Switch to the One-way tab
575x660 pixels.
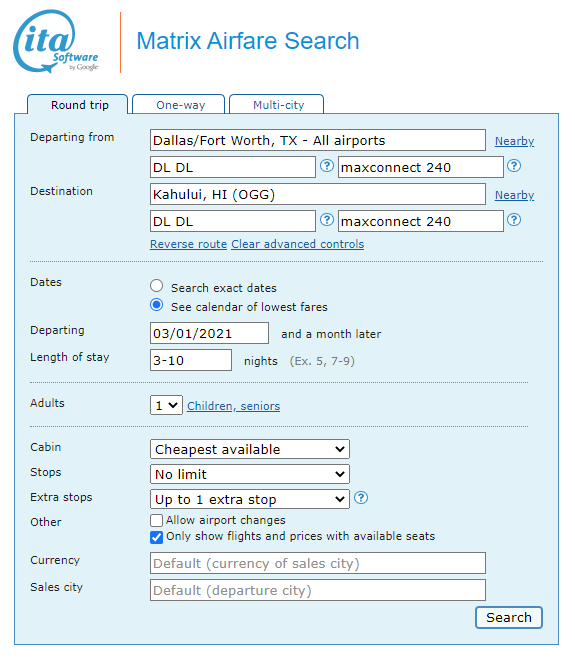[179, 104]
